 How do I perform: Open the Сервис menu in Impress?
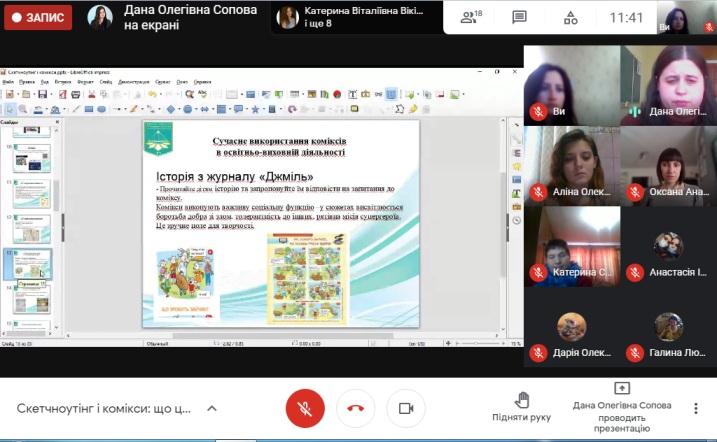[162, 82]
